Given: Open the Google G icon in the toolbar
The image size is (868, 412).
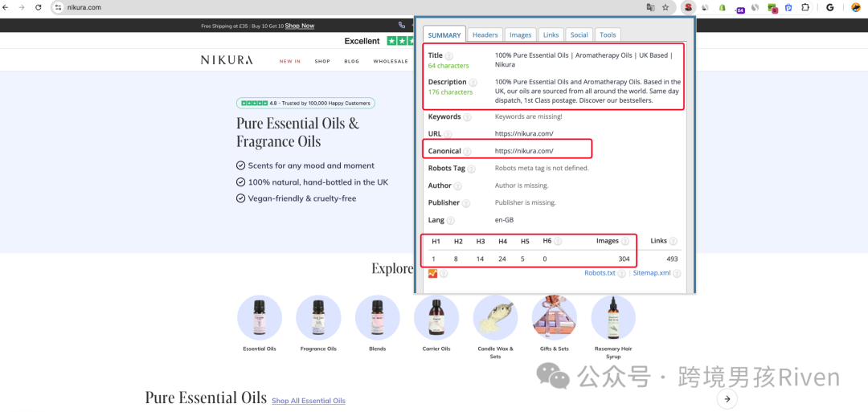Looking at the screenshot, I should click(829, 8).
